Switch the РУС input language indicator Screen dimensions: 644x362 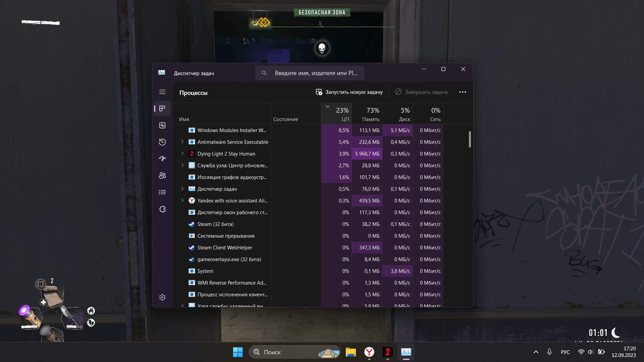[x=565, y=352]
